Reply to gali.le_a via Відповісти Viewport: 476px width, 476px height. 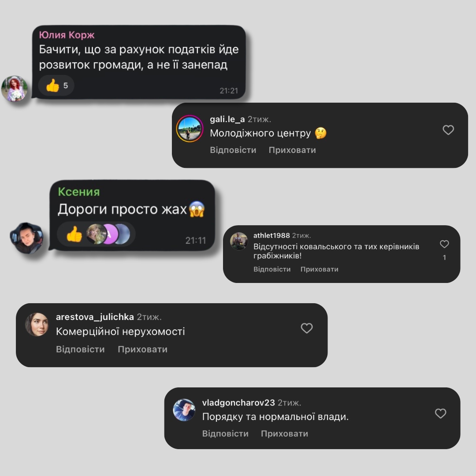point(233,150)
